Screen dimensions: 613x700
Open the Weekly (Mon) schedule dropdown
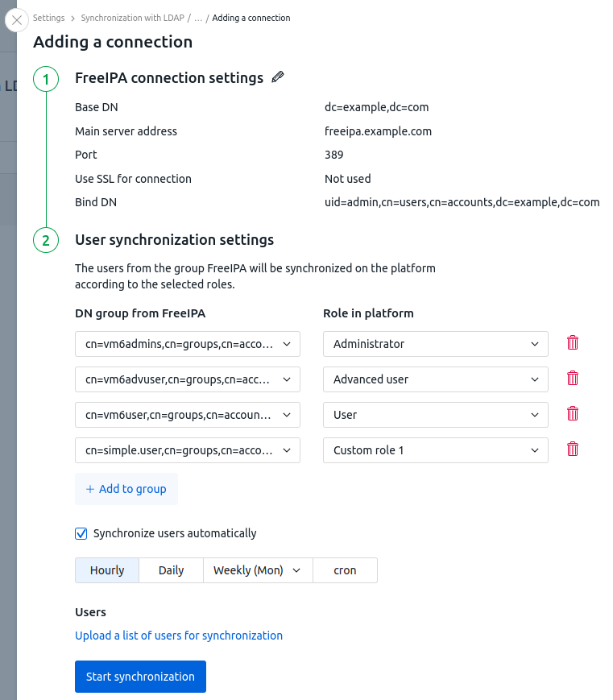coord(257,570)
